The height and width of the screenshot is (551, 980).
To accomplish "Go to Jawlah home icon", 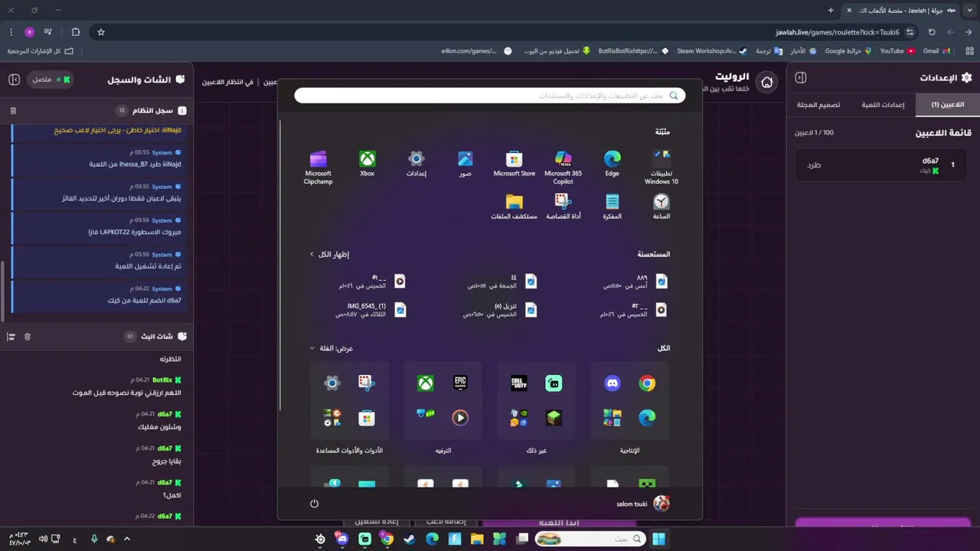I will 766,82.
